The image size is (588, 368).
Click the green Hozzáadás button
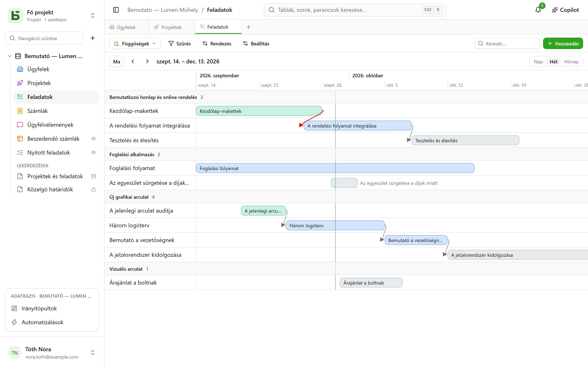click(x=563, y=44)
